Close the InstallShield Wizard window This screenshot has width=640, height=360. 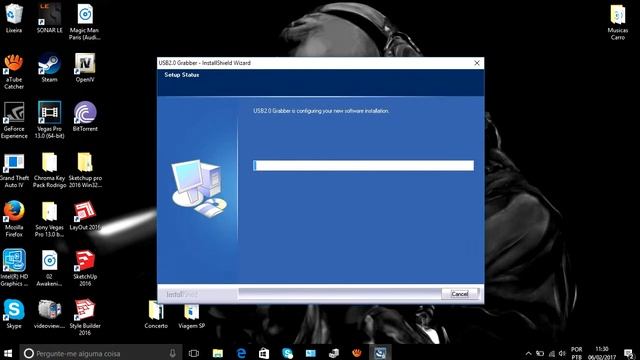click(477, 63)
